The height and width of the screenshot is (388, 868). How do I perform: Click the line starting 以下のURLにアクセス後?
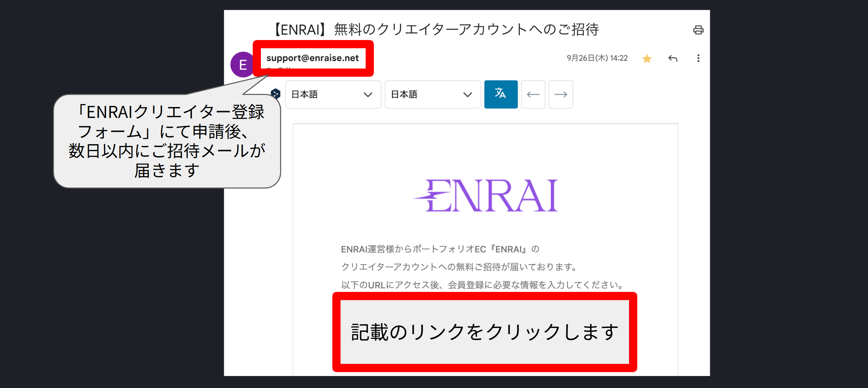483,285
